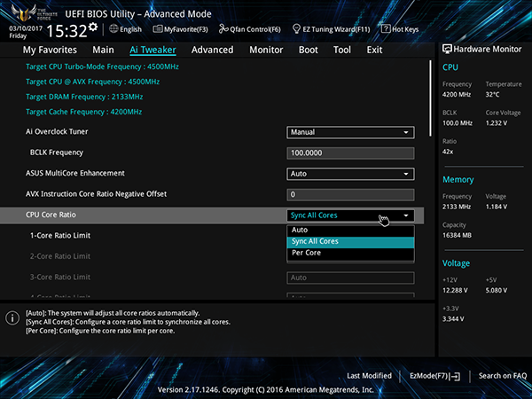
Task: Click Target Cache Frequency : 4200MHz text
Action: 84,112
